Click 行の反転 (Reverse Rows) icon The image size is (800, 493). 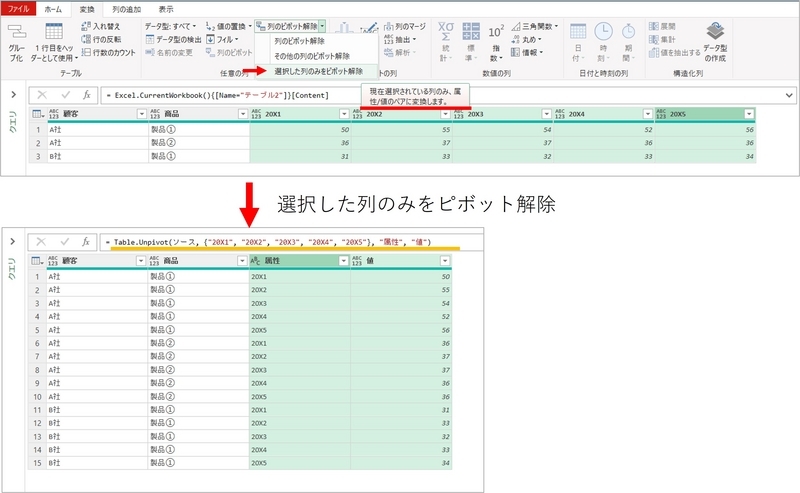(86, 39)
